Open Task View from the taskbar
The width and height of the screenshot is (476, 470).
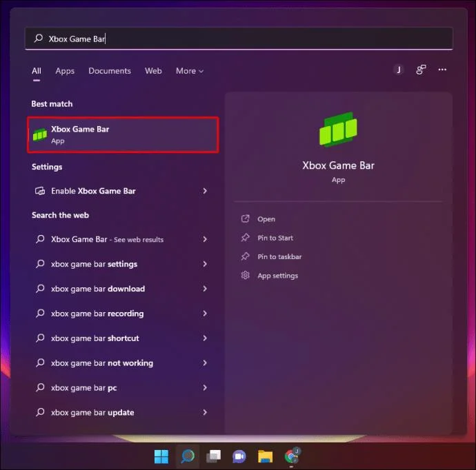pos(214,456)
